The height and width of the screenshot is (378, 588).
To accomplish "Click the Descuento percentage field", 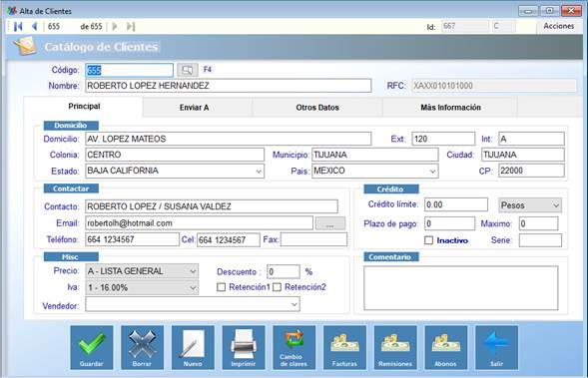I will point(284,271).
